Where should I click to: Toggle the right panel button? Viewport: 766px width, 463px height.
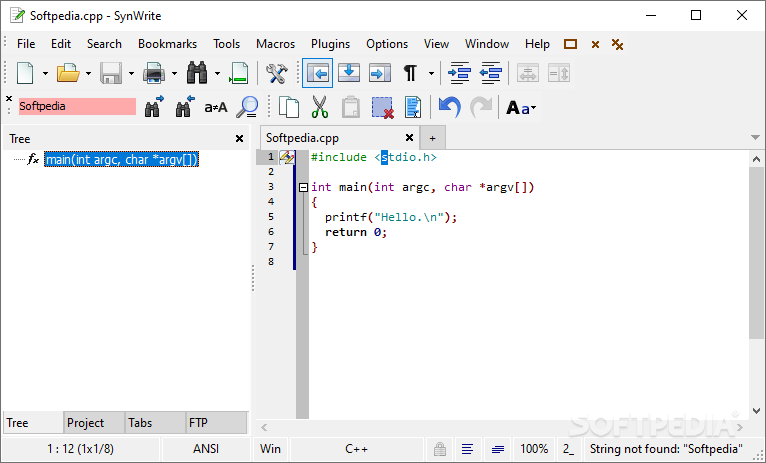[x=380, y=73]
